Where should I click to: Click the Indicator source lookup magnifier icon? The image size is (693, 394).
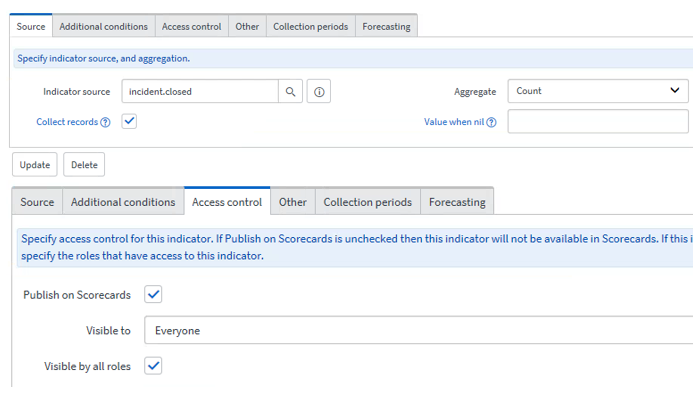pyautogui.click(x=290, y=92)
